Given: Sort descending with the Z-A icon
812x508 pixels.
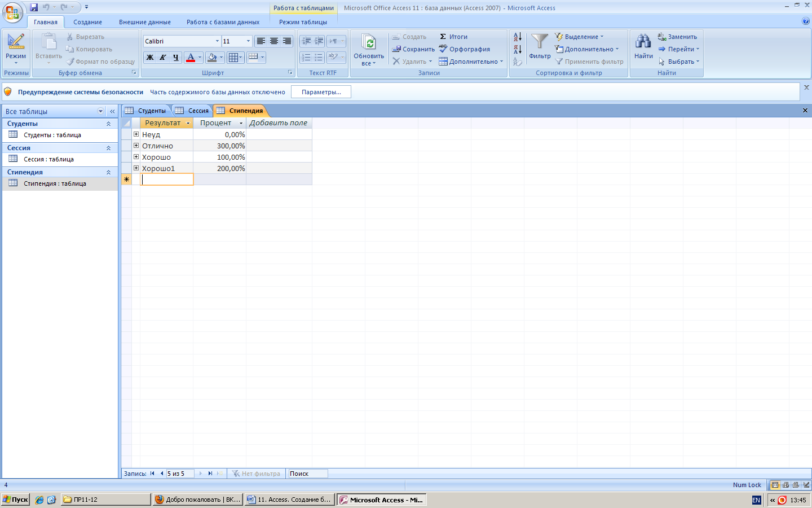Looking at the screenshot, I should click(x=518, y=49).
